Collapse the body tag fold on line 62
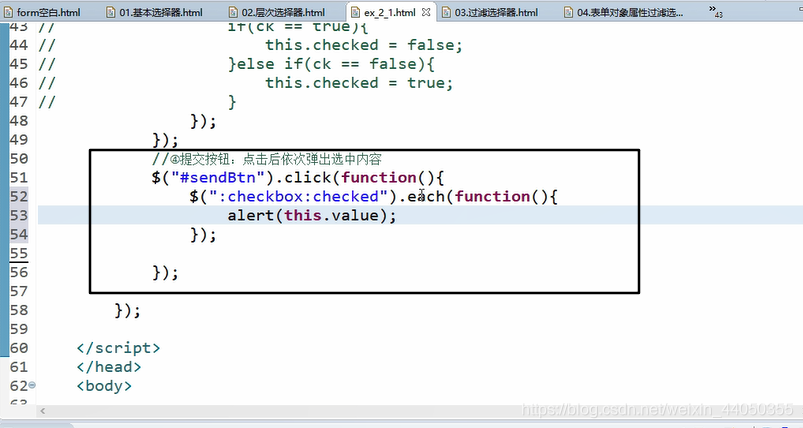The height and width of the screenshot is (428, 803). click(32, 385)
